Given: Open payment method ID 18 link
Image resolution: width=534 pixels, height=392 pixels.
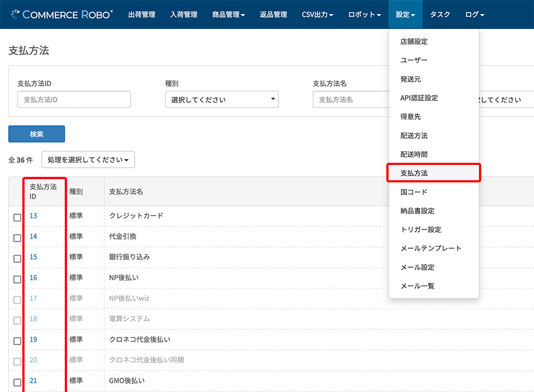Looking at the screenshot, I should click(x=33, y=319).
